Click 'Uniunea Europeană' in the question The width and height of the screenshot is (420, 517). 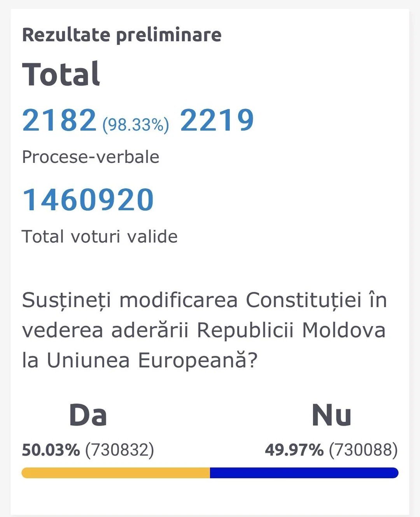[x=147, y=360]
